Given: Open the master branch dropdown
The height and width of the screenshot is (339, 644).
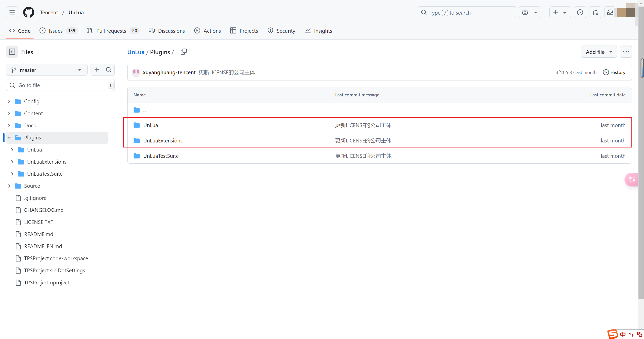Looking at the screenshot, I should 47,70.
